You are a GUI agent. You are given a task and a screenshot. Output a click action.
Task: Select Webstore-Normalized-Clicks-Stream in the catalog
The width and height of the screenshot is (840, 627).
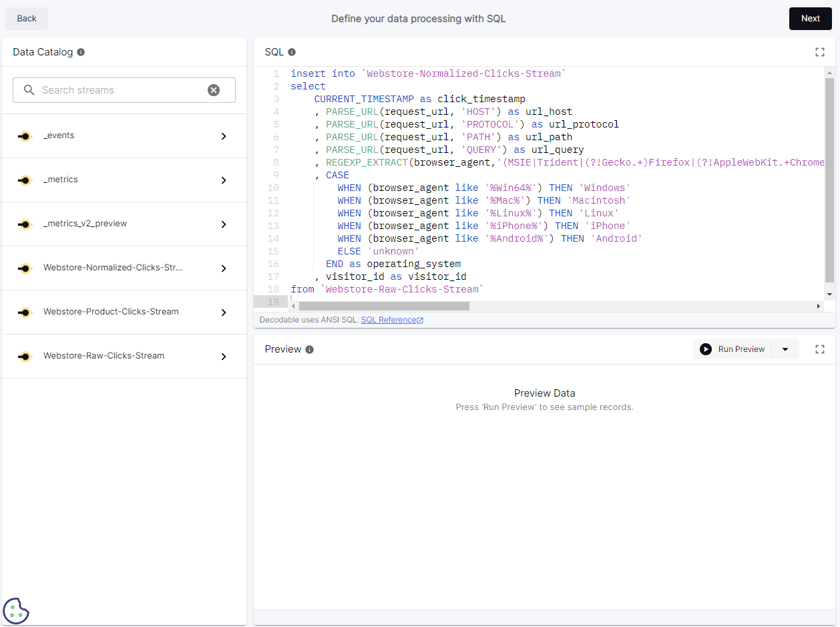(x=113, y=268)
